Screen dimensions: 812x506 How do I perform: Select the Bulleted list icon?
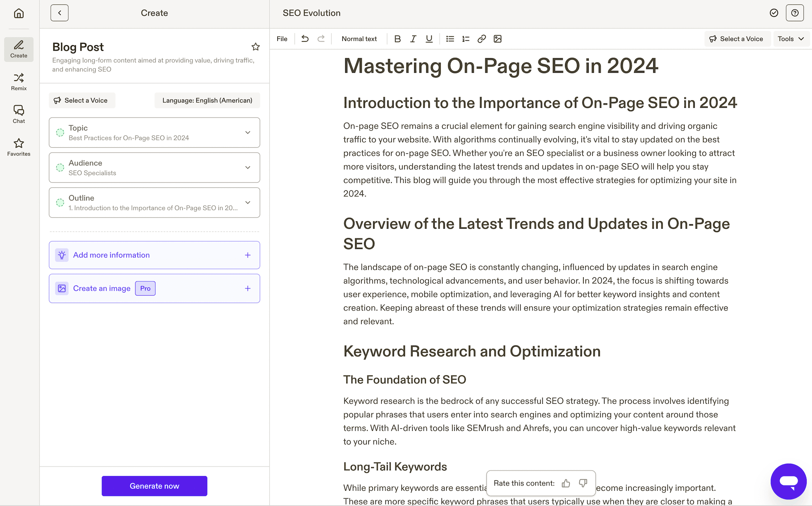point(449,38)
